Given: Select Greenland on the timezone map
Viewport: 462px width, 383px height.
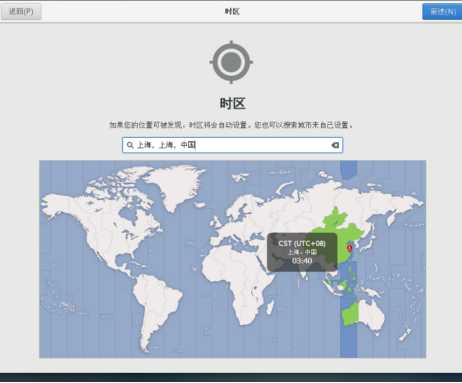Looking at the screenshot, I should [x=177, y=187].
